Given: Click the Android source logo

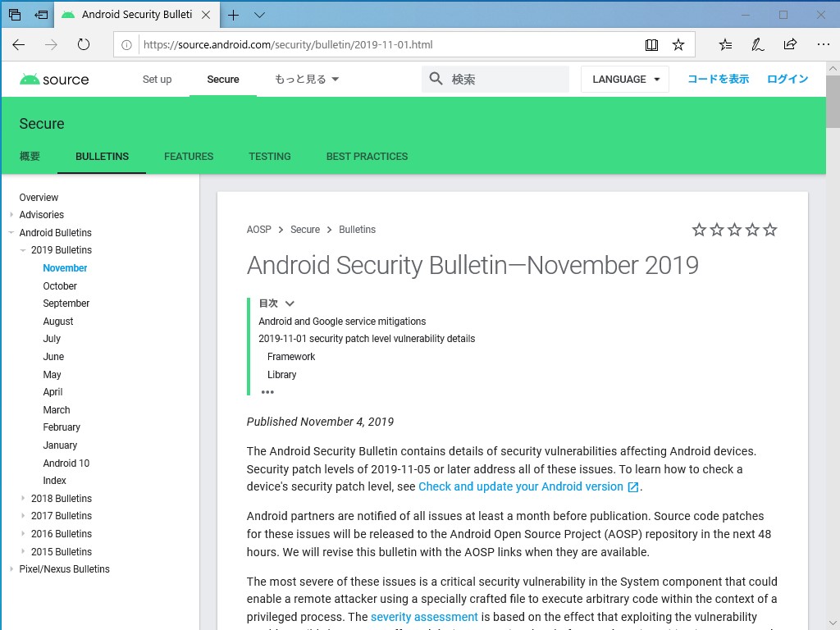Looking at the screenshot, I should coord(54,80).
